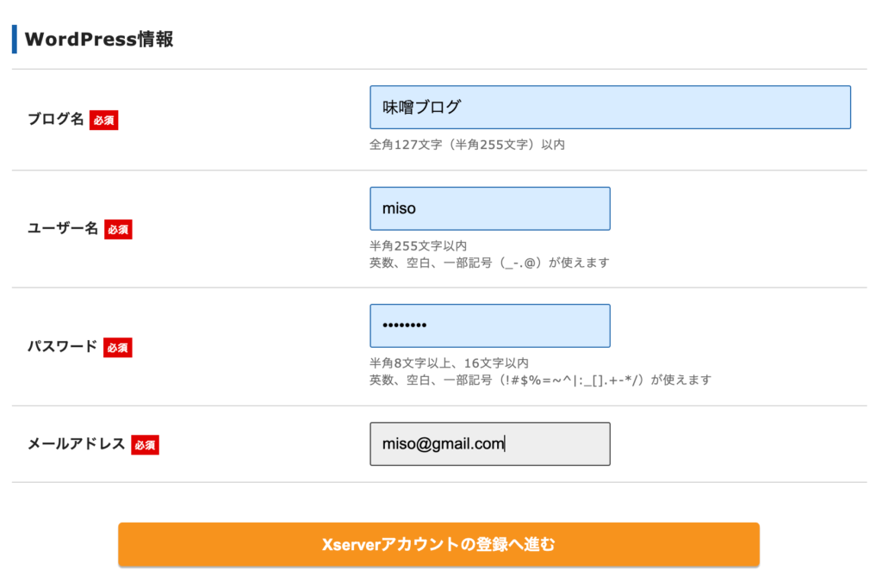Click the 必須 badge beside ユーザー名
882x588 pixels.
click(118, 229)
